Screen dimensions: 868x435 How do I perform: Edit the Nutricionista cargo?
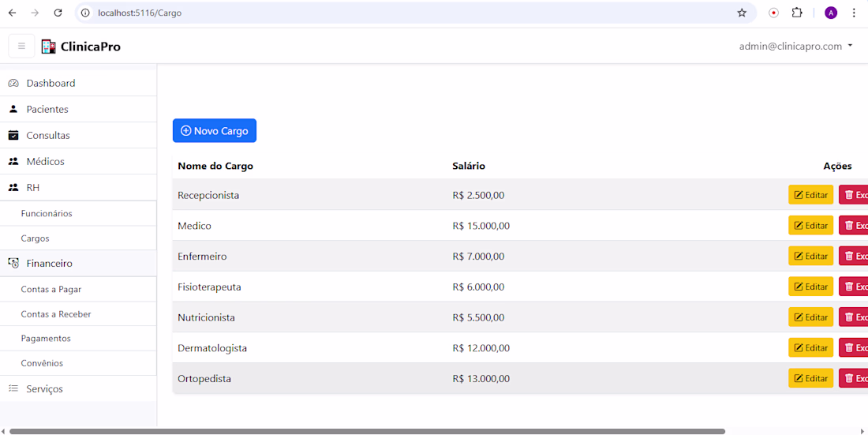coord(810,317)
